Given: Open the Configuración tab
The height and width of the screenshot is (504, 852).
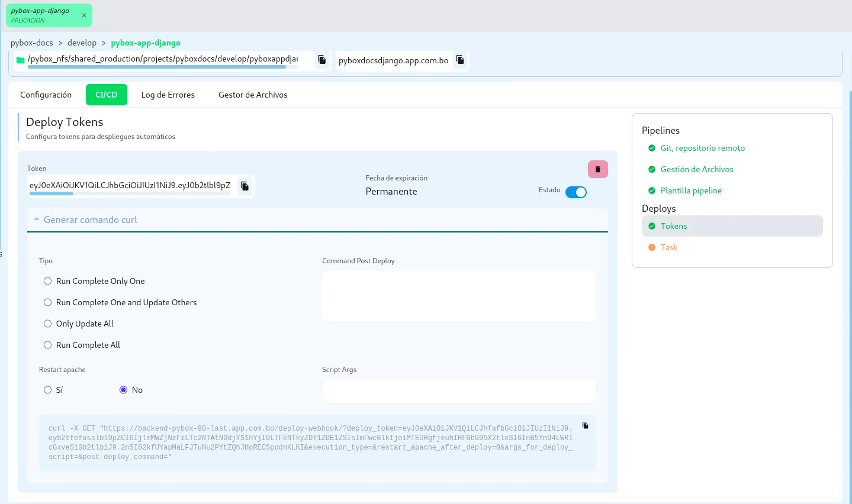Looking at the screenshot, I should click(x=46, y=95).
